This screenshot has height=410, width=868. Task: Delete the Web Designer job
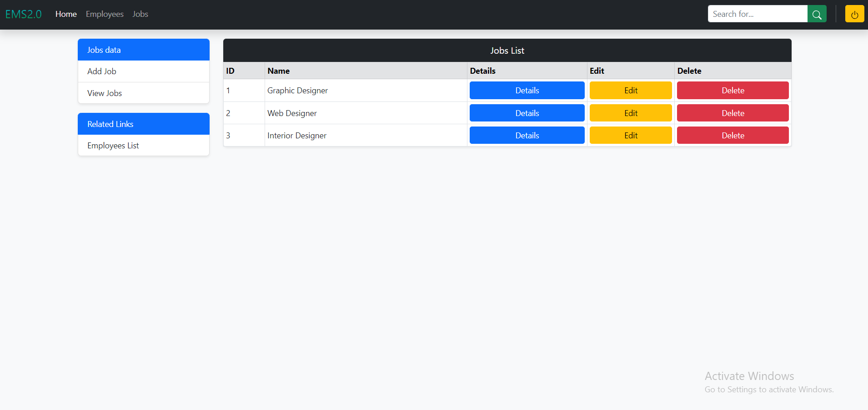tap(733, 113)
